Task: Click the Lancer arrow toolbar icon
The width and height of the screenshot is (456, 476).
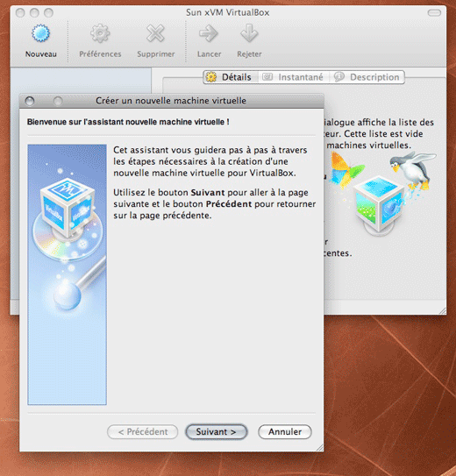Action: [209, 33]
